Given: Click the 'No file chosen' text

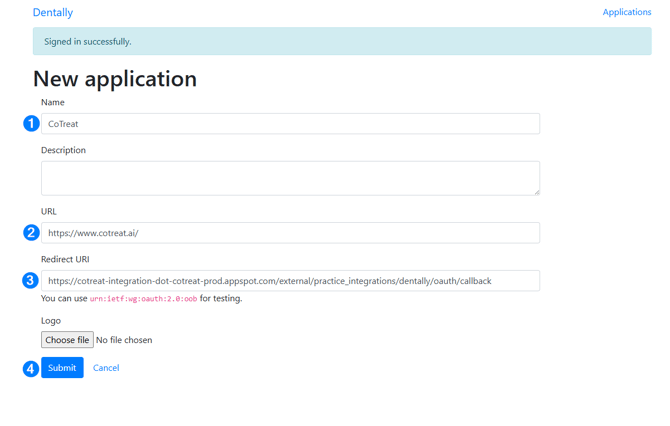Looking at the screenshot, I should 124,340.
